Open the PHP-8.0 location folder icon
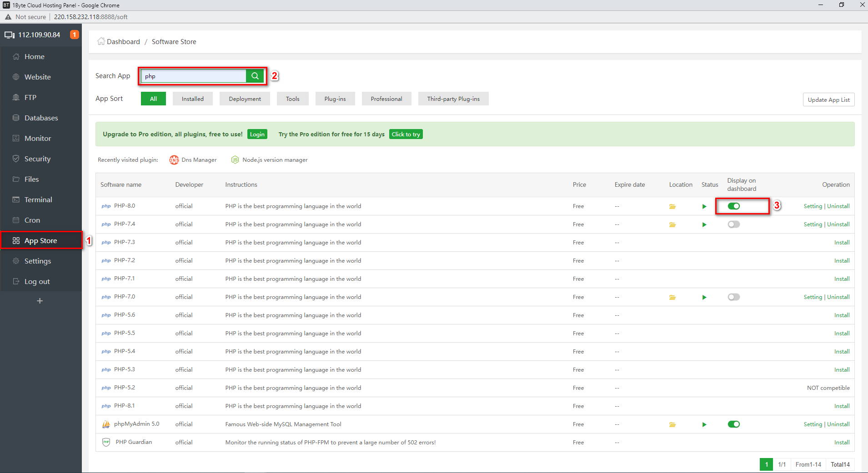868x473 pixels. coord(672,206)
